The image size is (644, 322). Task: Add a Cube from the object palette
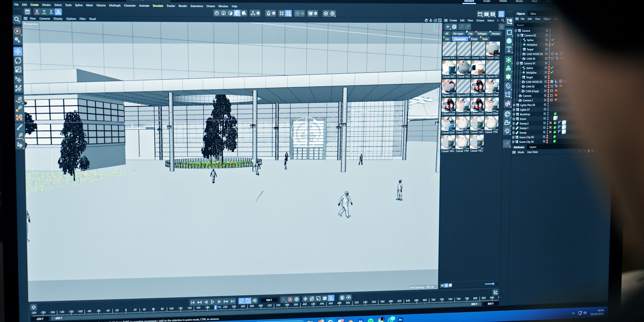(x=509, y=41)
